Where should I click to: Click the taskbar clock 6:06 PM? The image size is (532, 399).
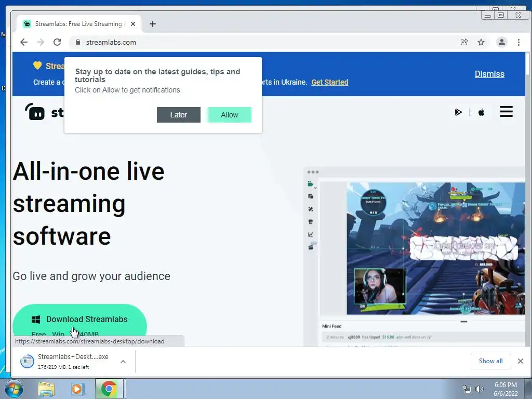coord(506,389)
